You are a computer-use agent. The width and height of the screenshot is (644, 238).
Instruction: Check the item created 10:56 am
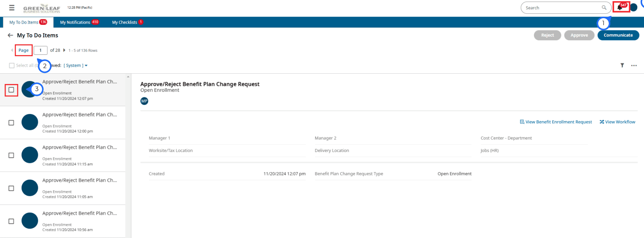tap(11, 221)
